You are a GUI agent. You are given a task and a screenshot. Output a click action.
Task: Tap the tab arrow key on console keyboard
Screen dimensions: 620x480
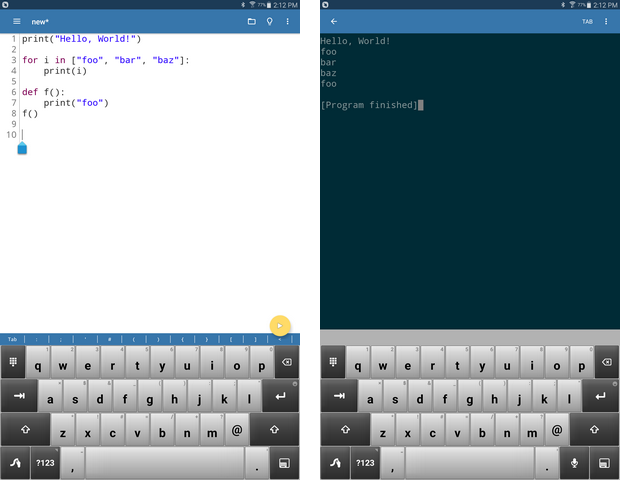(339, 396)
